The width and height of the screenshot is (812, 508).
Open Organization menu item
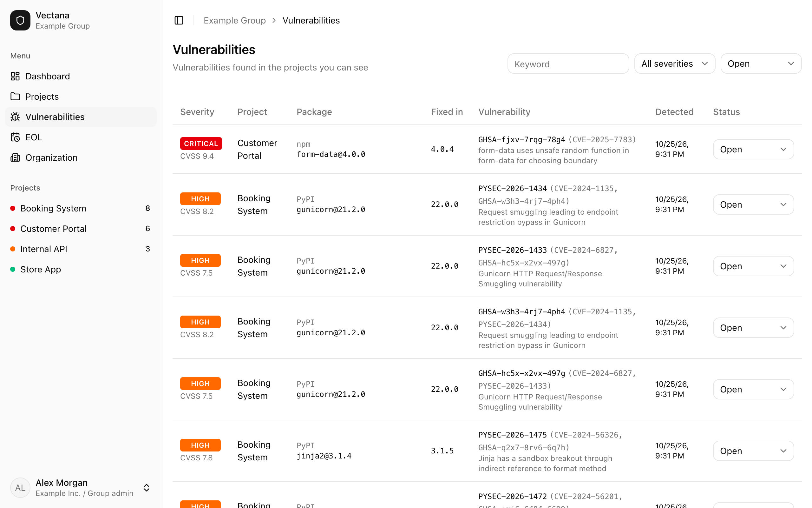[x=81, y=157]
